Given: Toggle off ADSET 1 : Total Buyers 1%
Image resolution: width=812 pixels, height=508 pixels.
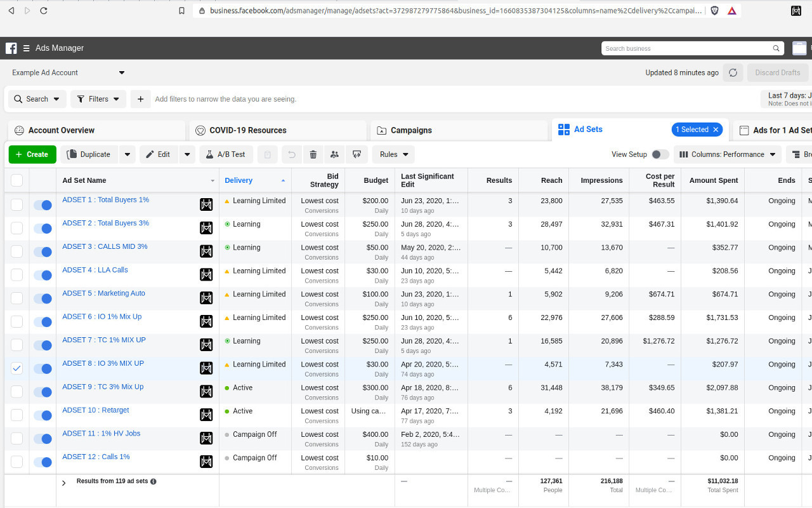Looking at the screenshot, I should coord(43,205).
